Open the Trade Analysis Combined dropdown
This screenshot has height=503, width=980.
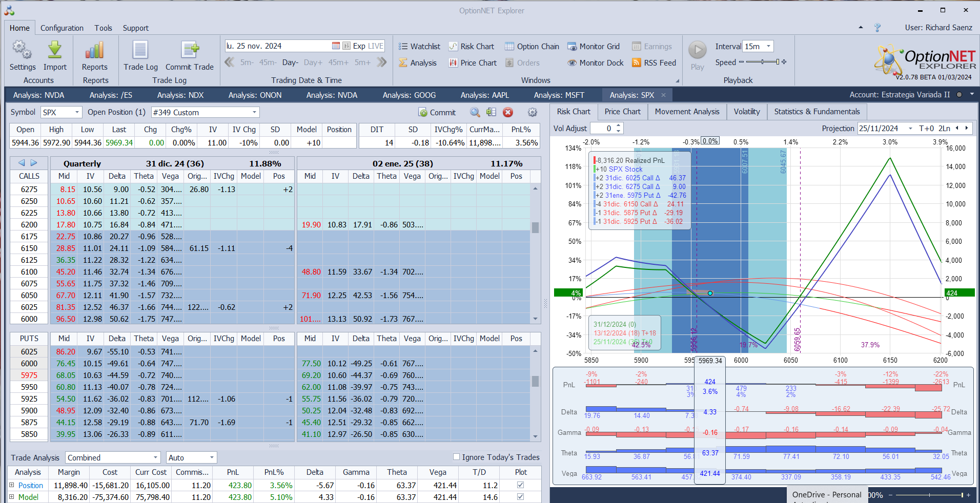pyautogui.click(x=155, y=457)
